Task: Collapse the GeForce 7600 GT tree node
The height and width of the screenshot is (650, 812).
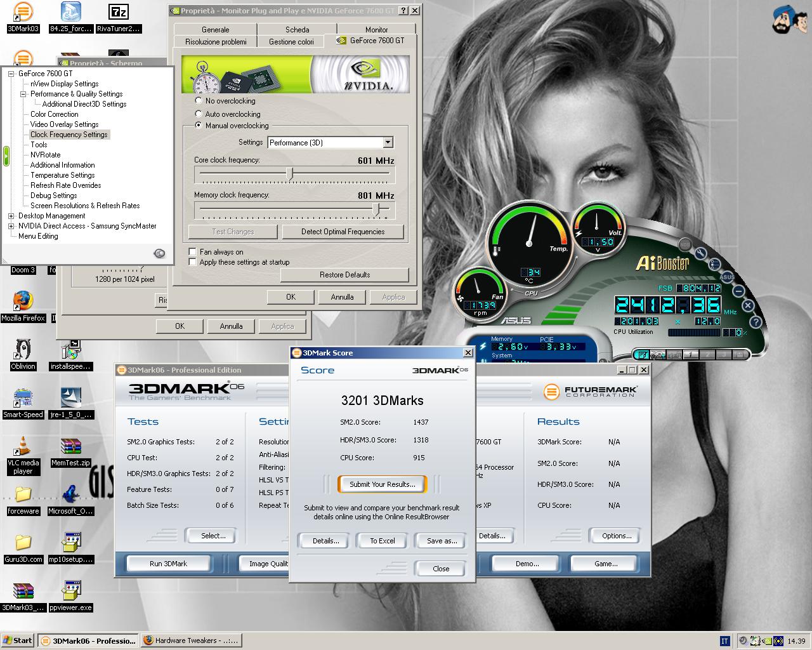Action: tap(11, 74)
